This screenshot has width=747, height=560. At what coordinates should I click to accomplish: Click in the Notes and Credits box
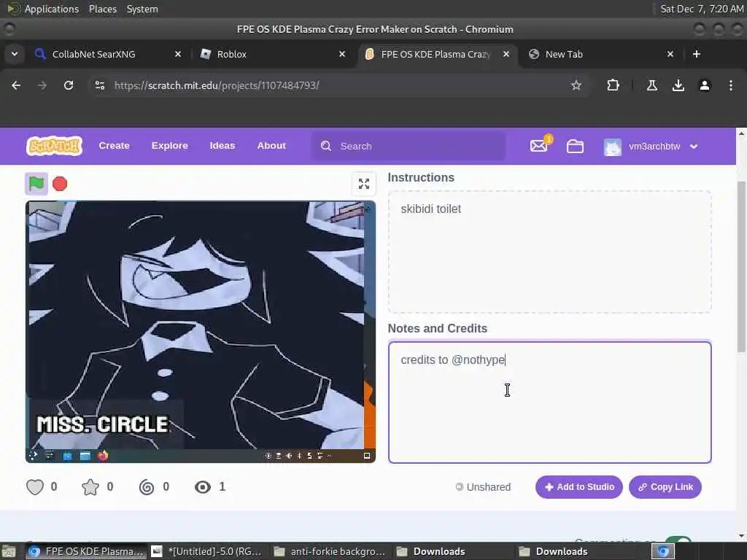tap(550, 402)
